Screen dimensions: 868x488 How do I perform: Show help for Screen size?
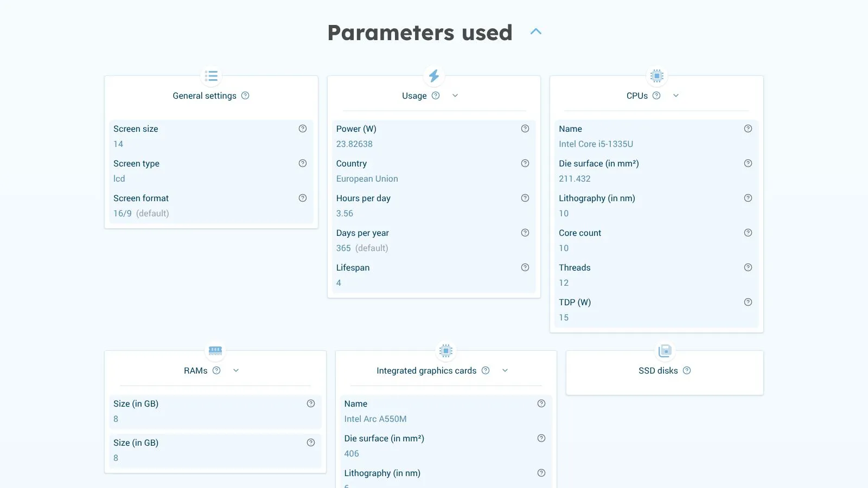303,129
